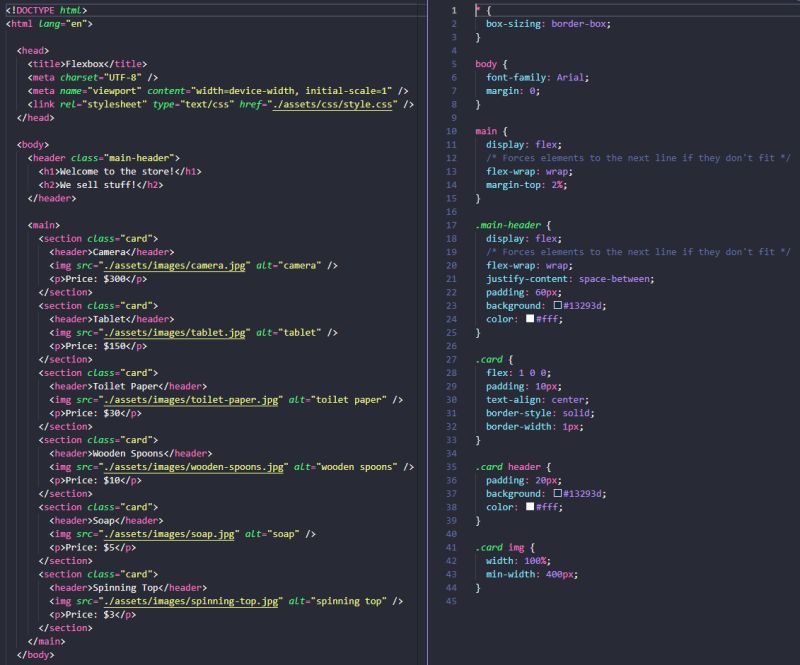Image resolution: width=800 pixels, height=665 pixels.
Task: Open the tablet.jpg image path link
Action: tap(174, 332)
